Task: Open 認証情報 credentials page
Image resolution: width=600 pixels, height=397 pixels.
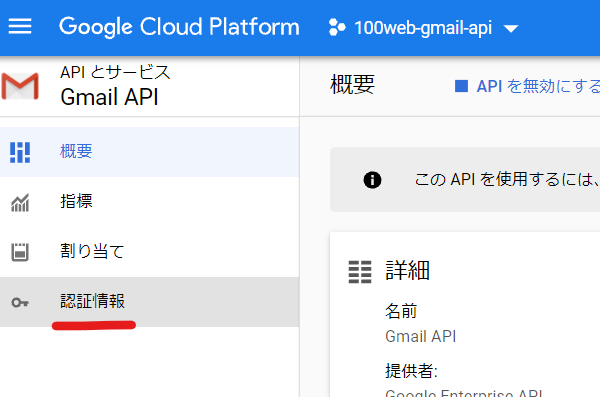Action: tap(149, 302)
